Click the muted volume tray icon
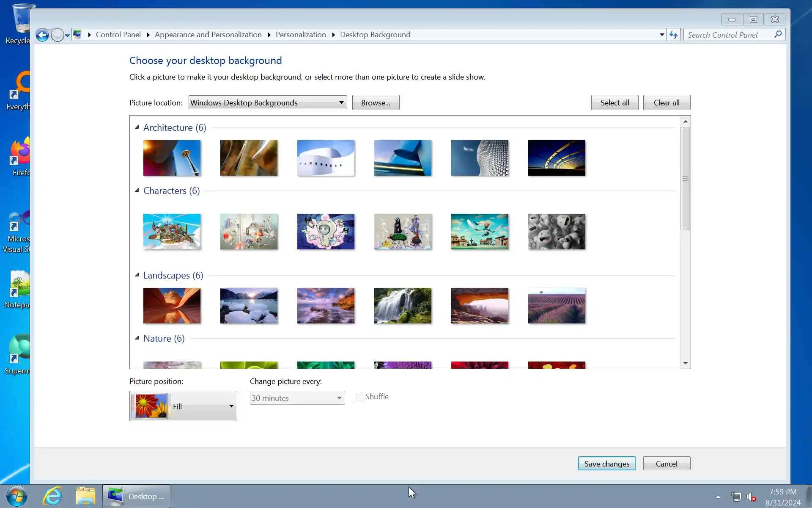 (751, 497)
